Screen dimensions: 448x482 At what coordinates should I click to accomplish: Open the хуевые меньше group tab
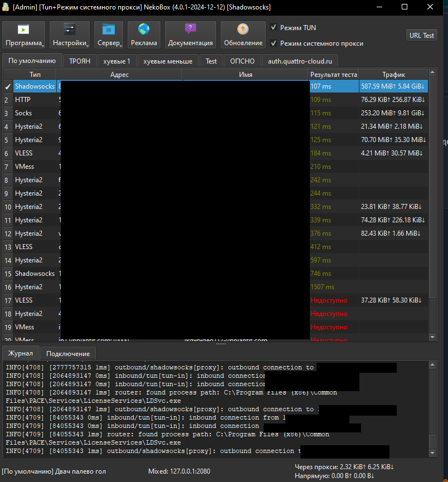[168, 61]
